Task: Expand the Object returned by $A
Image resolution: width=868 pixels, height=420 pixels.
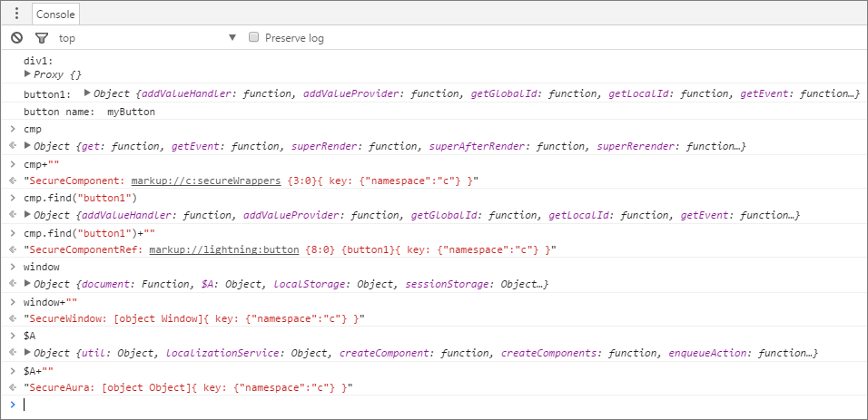Action: [x=27, y=353]
